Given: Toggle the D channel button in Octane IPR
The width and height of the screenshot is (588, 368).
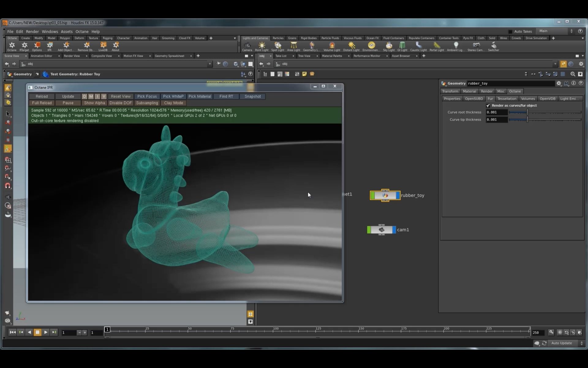Looking at the screenshot, I should [x=85, y=96].
